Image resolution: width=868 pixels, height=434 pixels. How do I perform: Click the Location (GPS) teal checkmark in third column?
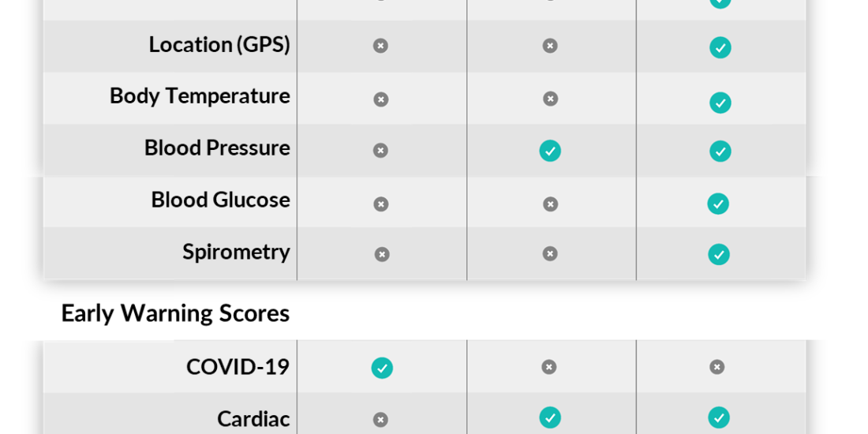720,47
